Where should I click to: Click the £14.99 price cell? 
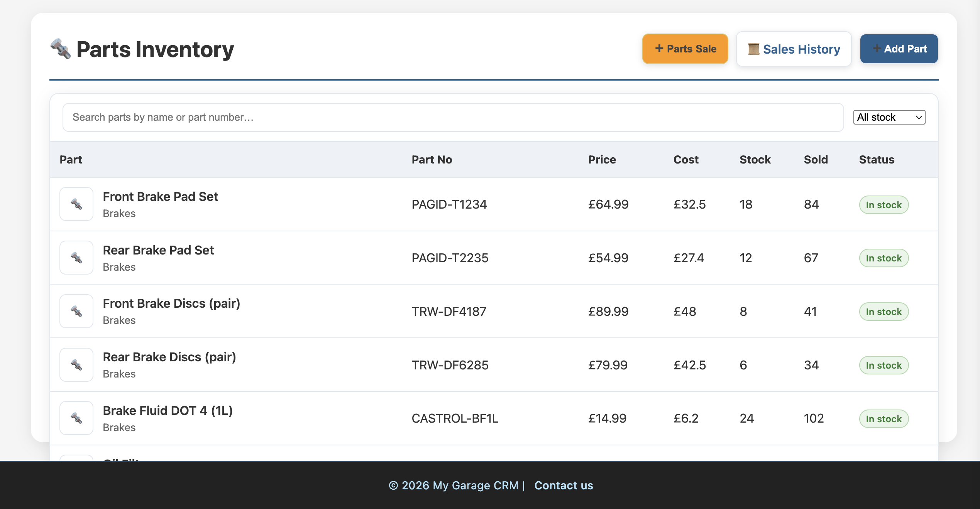pos(607,418)
